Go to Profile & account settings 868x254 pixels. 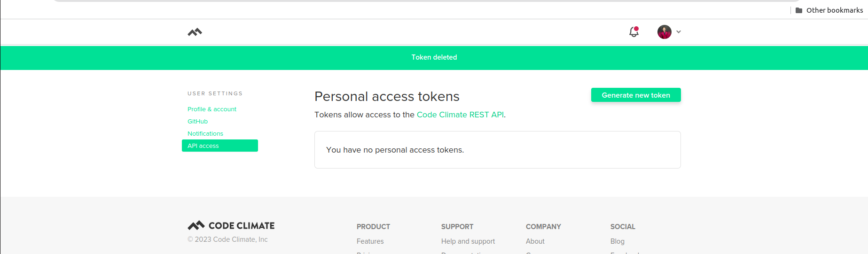click(x=212, y=109)
